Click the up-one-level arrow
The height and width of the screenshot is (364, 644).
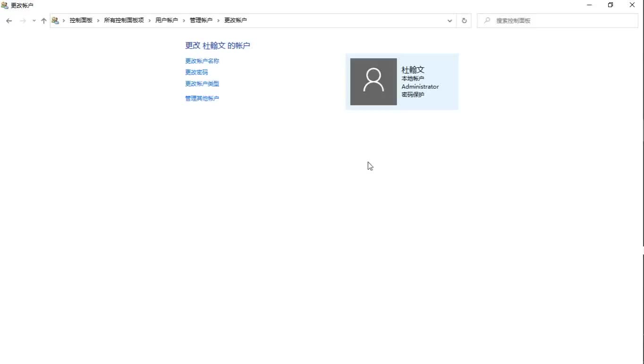click(x=43, y=20)
